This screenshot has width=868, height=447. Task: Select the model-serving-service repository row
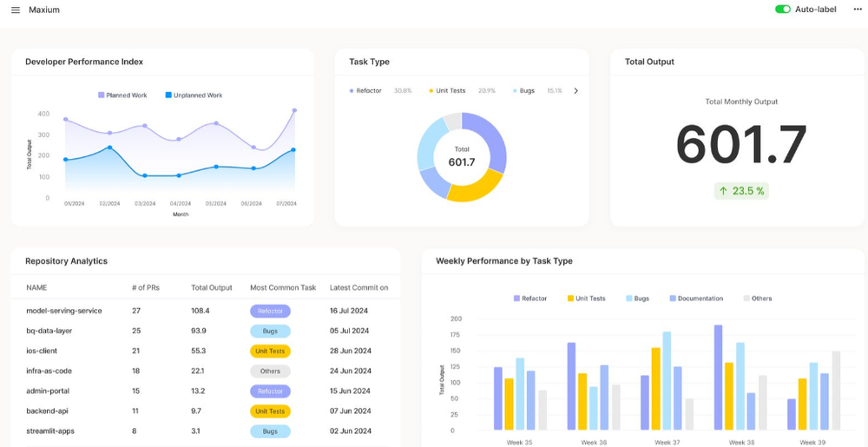point(205,311)
